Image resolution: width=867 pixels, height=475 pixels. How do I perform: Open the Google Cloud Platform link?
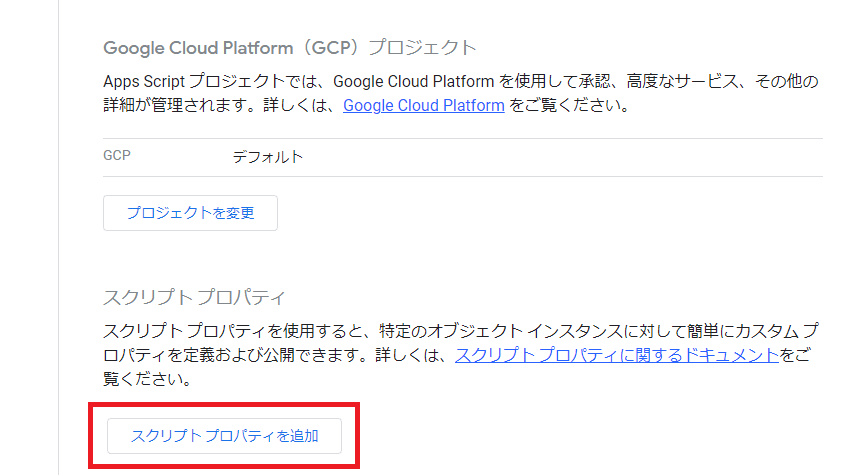(x=424, y=105)
